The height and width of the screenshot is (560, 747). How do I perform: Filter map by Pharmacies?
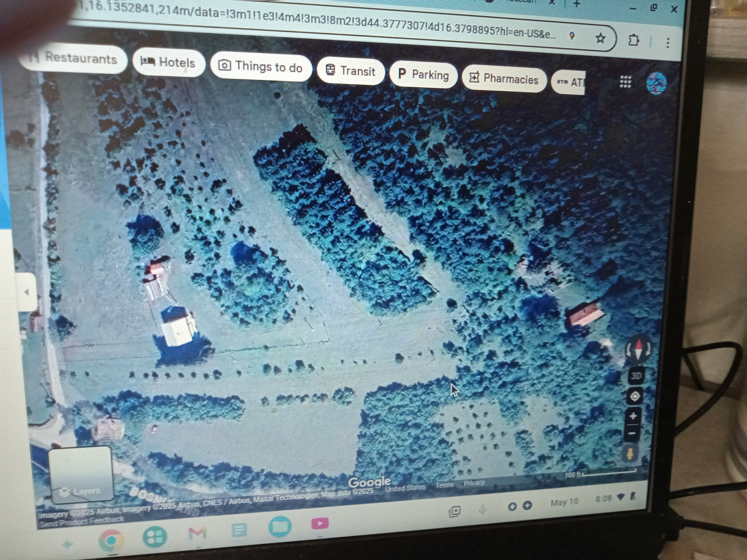pos(504,79)
